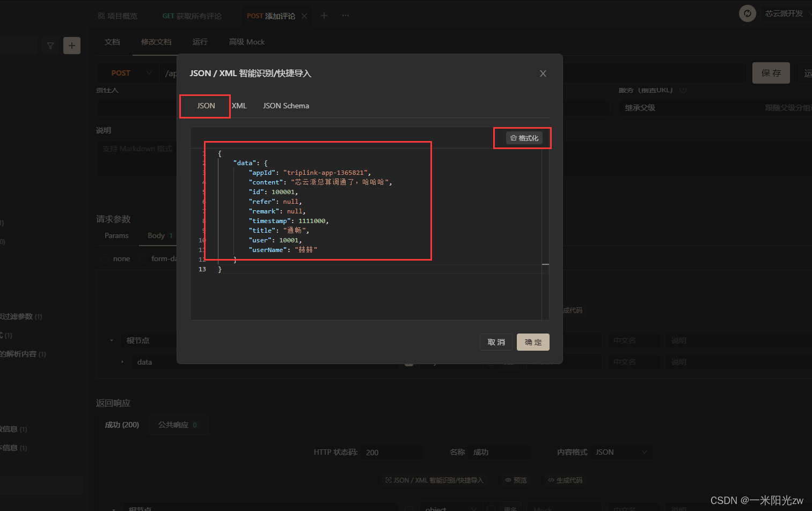Open the 内容格式 JSON dropdown

tap(621, 452)
